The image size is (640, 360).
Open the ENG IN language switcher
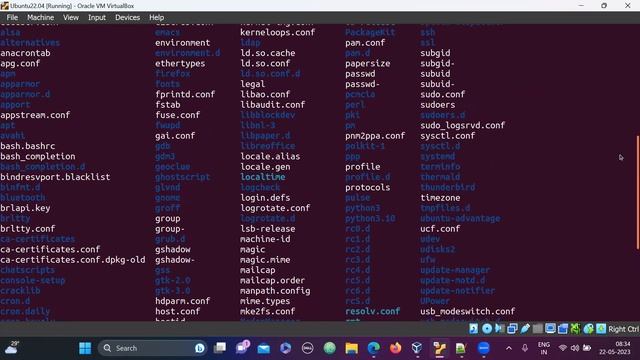tap(544, 348)
